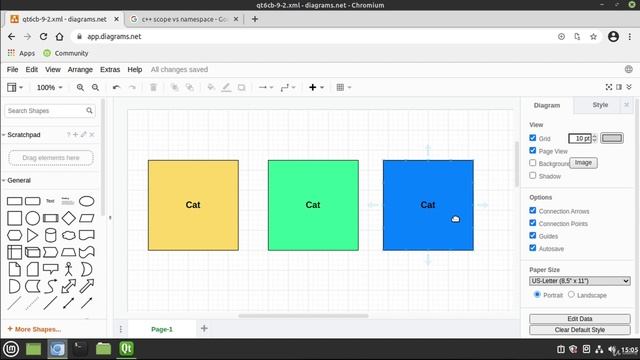This screenshot has width=640, height=360.
Task: Select the parallelogram shape in General
Action: 87,218
